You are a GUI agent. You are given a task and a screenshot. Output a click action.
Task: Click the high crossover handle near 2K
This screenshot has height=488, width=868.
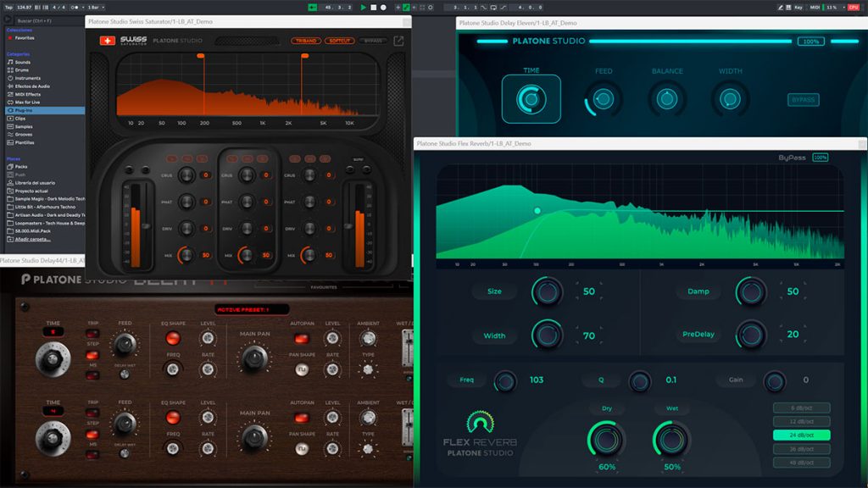(304, 56)
